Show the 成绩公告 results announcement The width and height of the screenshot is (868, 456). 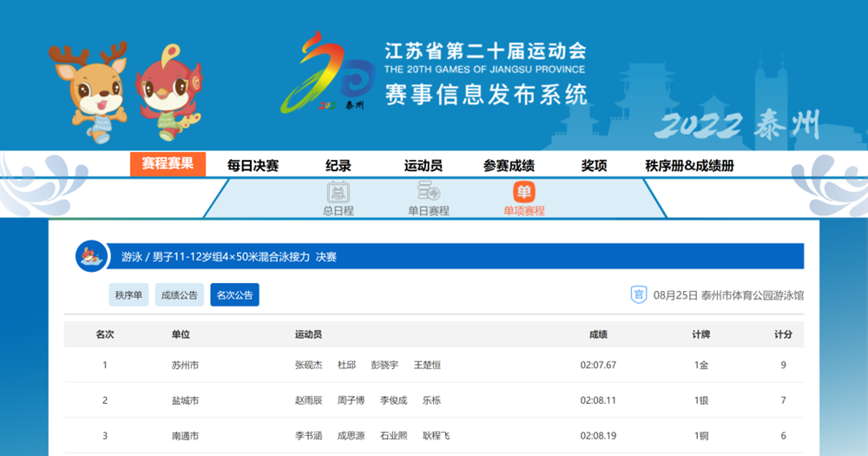[180, 294]
